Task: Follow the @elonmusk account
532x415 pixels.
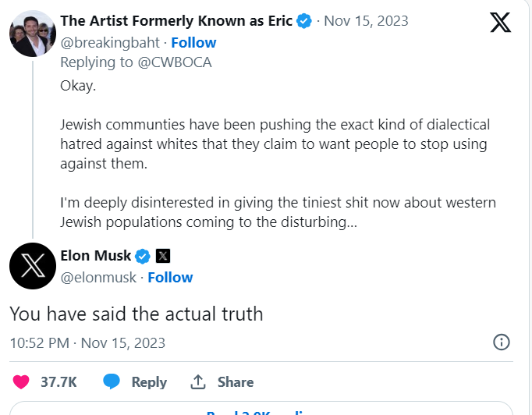Action: click(170, 277)
